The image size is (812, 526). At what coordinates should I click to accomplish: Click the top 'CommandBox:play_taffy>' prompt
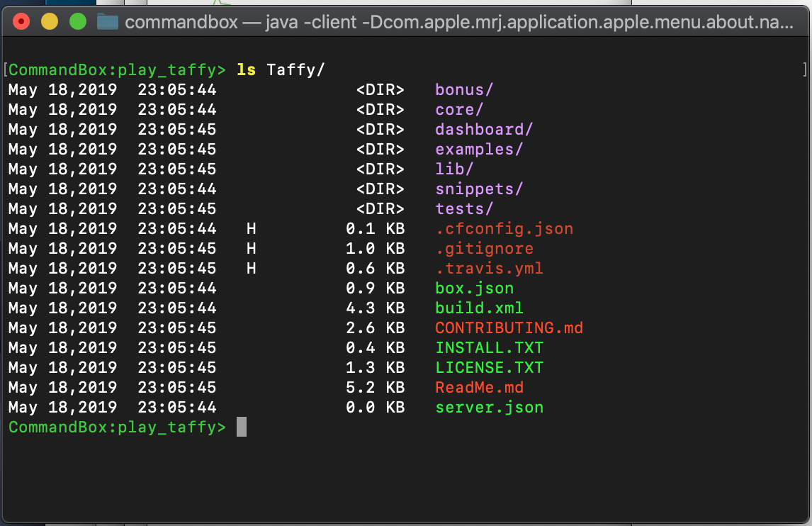[118, 70]
